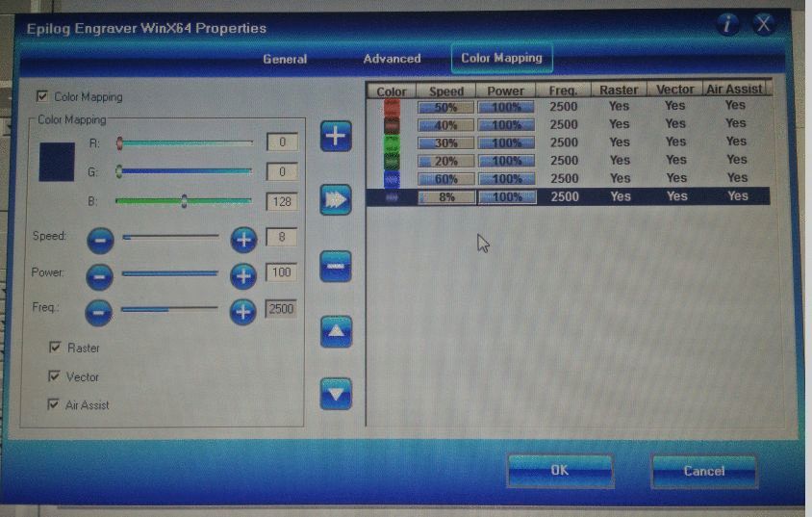Image resolution: width=812 pixels, height=517 pixels.
Task: Click the Freq. slider track
Action: click(x=169, y=309)
